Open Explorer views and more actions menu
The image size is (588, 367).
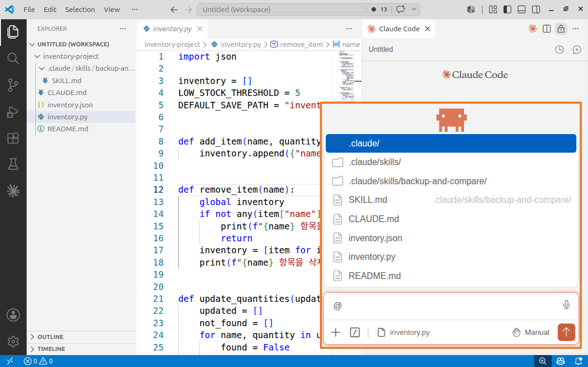[123, 29]
